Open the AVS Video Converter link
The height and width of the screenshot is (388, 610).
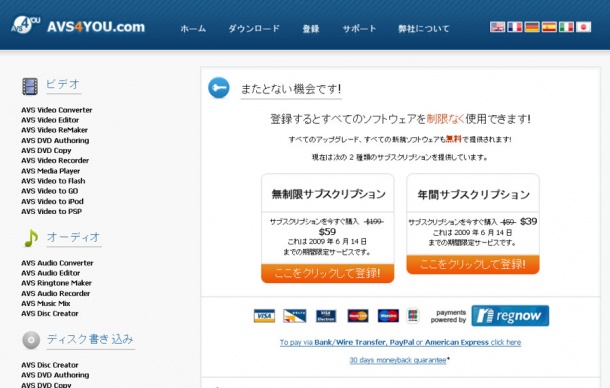tap(57, 110)
